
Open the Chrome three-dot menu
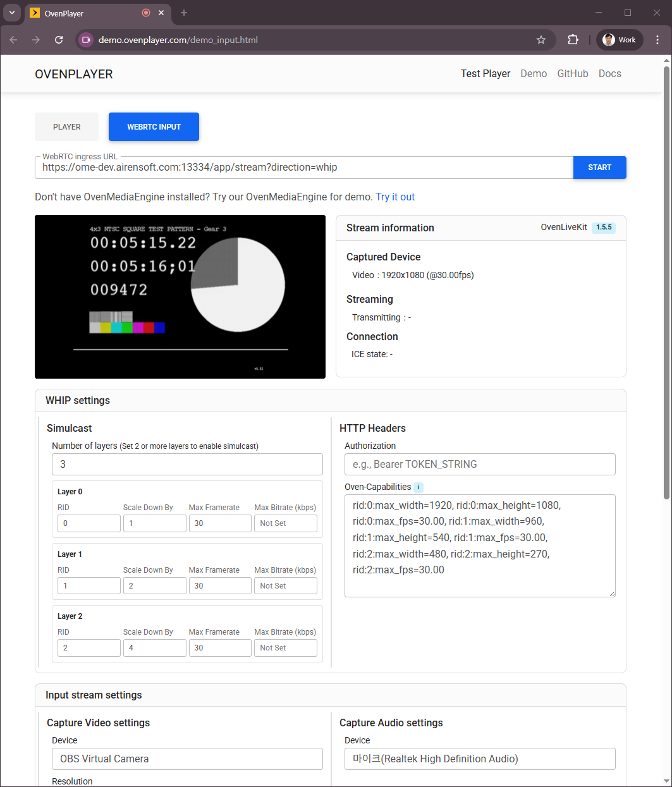657,40
